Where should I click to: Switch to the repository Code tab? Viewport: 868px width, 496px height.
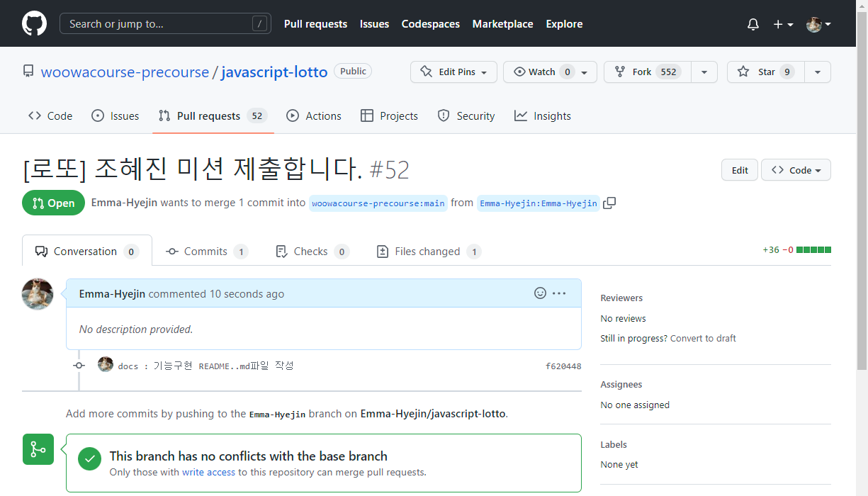pos(50,115)
